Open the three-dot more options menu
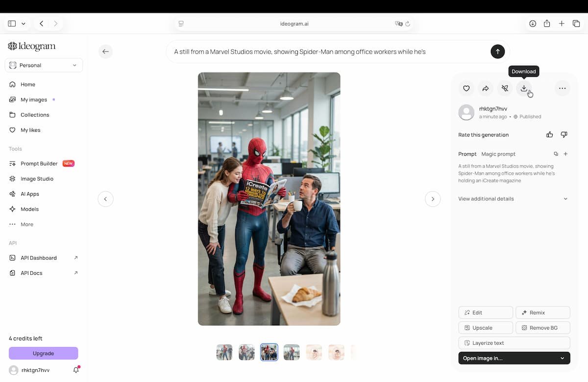Viewport: 588px width, 382px height. (562, 88)
